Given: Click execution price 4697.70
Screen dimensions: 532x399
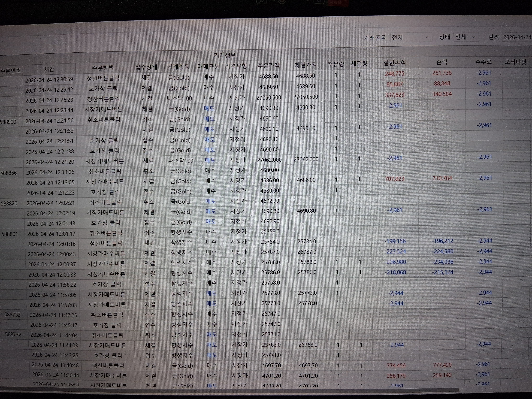Looking at the screenshot, I should coord(308,366).
